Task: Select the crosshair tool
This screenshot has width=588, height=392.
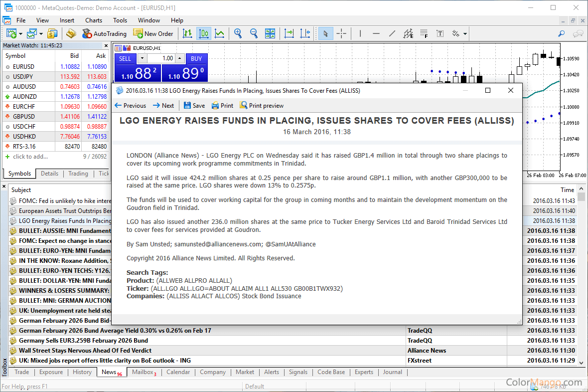Action: [x=341, y=33]
